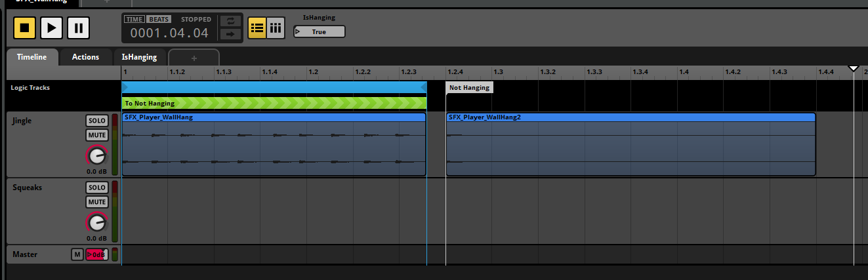Open the Timeline tab

[32, 57]
